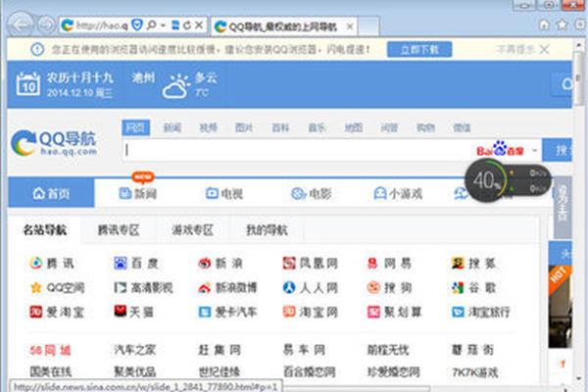This screenshot has height=392, width=588.
Task: Open 天猫 via its cat icon
Action: coord(121,312)
